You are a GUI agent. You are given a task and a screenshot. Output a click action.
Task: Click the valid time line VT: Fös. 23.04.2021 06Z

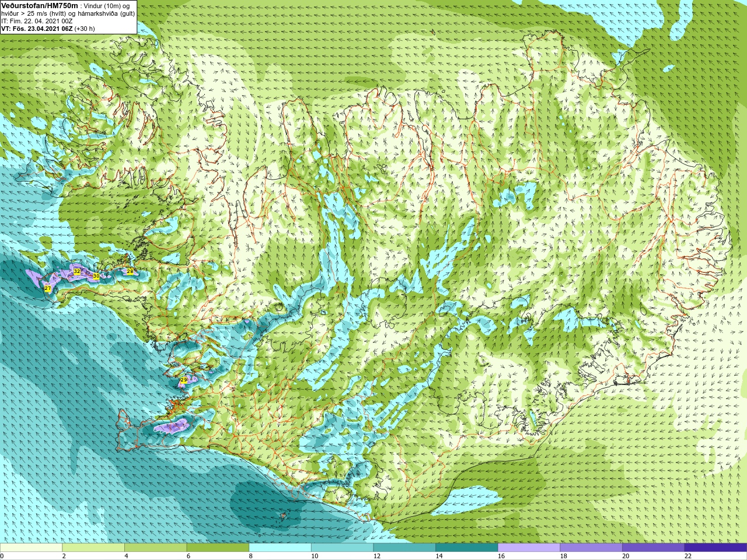37,29
